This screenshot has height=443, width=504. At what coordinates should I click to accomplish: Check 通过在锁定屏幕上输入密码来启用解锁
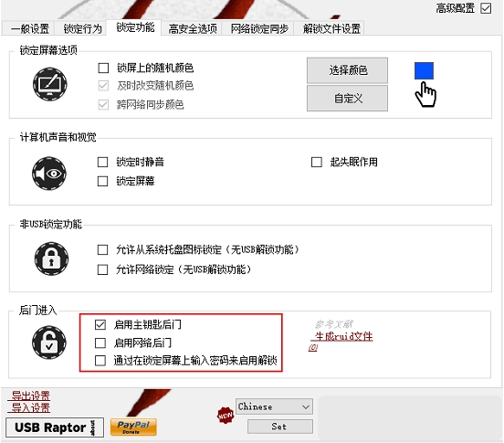click(x=100, y=361)
